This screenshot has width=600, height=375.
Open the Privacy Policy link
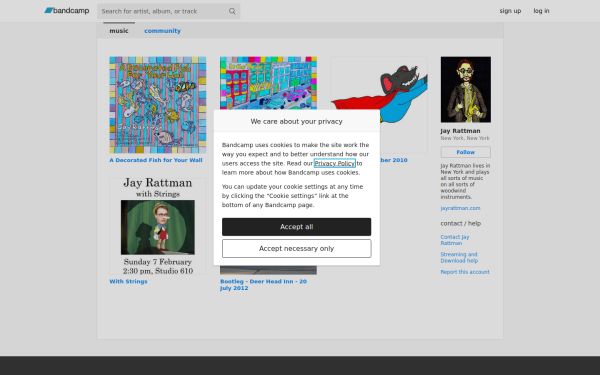click(334, 163)
